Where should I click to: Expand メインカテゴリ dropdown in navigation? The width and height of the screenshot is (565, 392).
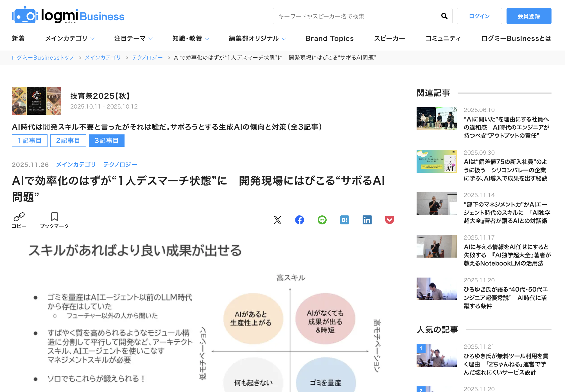70,39
